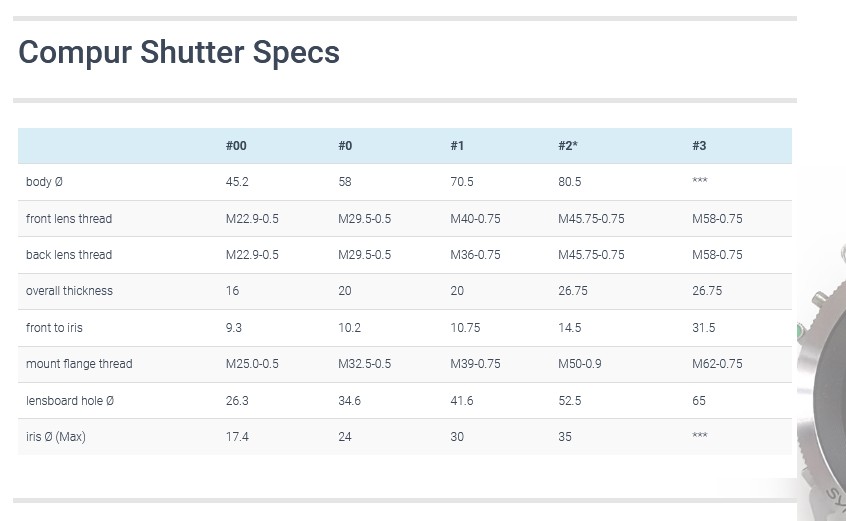Click the M40-0.75 front thread cell
Image resolution: width=846 pixels, height=521 pixels.
click(475, 219)
